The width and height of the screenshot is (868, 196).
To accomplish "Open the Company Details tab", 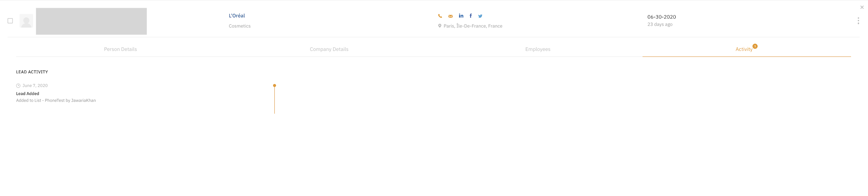I will [x=329, y=49].
